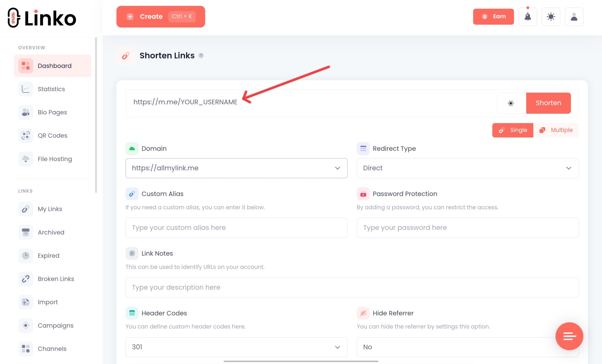Open link settings gear beside Shorten
Viewport: 602px width, 364px height.
(511, 103)
